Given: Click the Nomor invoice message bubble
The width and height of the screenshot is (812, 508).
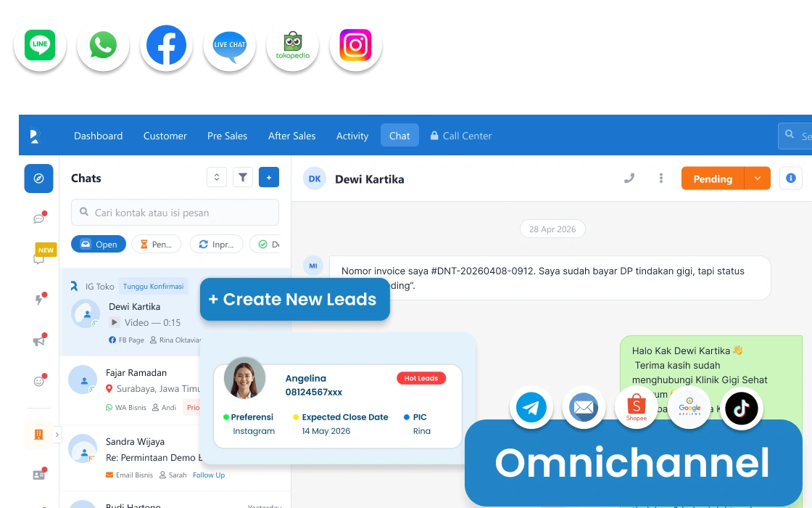Looking at the screenshot, I should tap(550, 278).
